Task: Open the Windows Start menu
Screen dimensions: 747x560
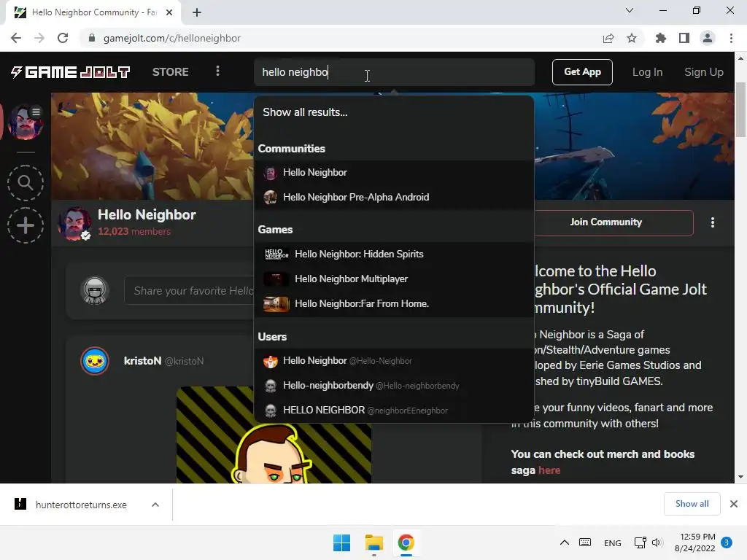Action: click(x=341, y=542)
